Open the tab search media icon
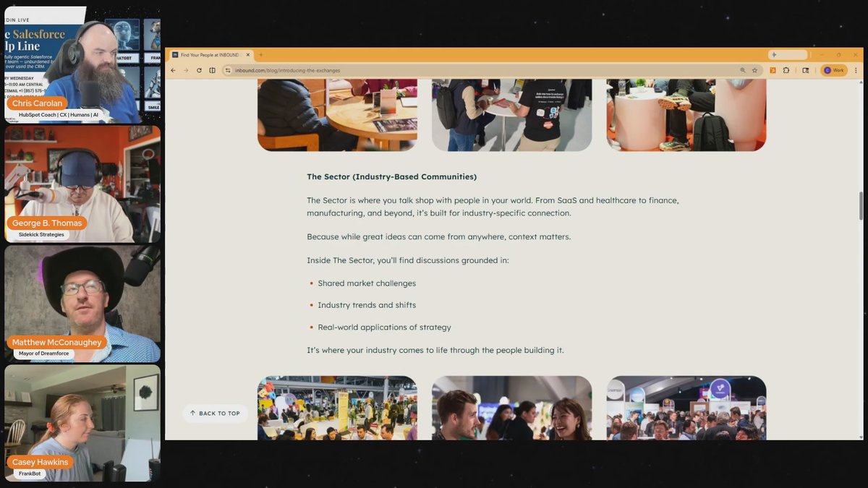The image size is (868, 488). (x=806, y=70)
